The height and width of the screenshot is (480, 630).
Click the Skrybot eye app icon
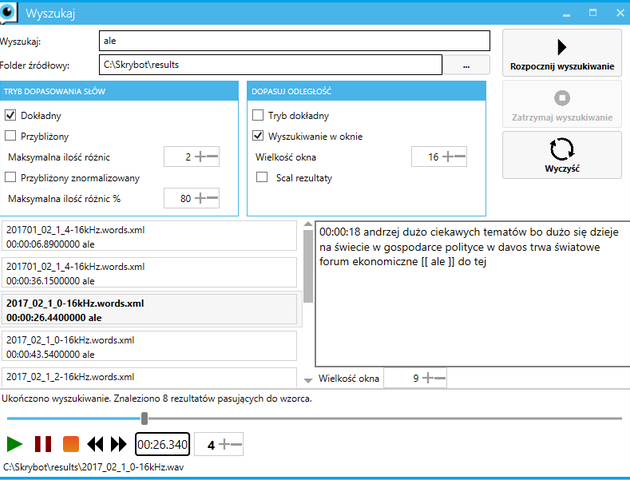coord(8,12)
